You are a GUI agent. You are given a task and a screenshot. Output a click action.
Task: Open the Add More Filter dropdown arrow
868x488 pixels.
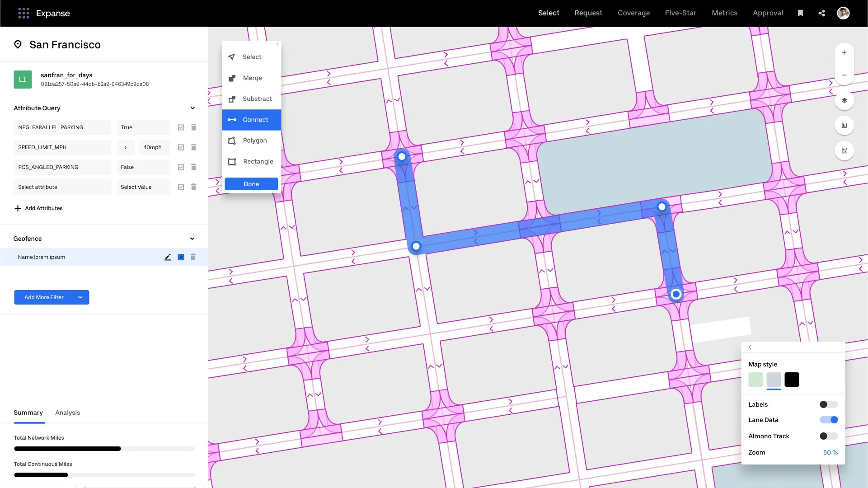(x=80, y=297)
